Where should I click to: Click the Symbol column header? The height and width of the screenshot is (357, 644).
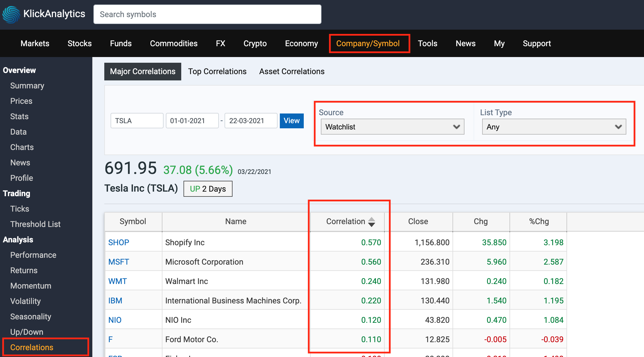pos(133,221)
